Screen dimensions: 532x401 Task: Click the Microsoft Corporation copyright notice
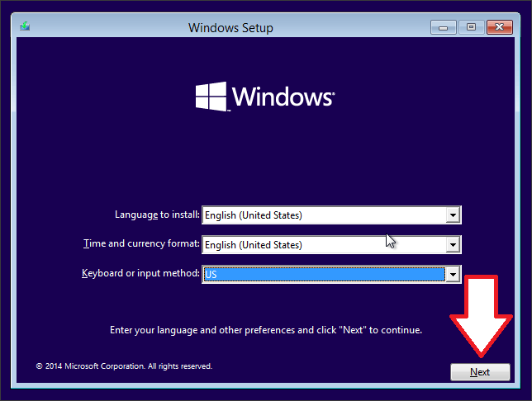124,366
